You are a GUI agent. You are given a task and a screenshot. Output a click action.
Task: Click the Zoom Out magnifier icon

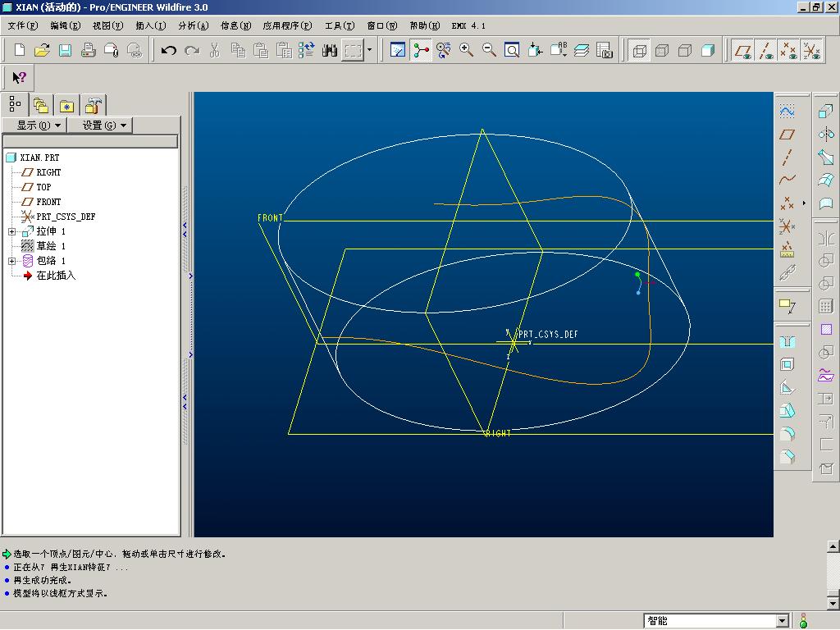click(x=489, y=50)
